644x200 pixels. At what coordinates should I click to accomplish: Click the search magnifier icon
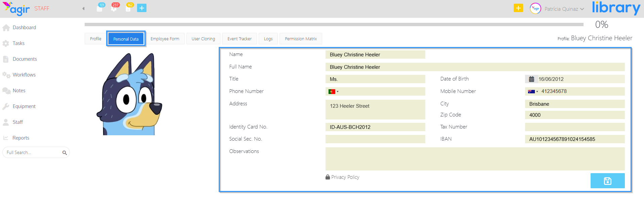[65, 153]
